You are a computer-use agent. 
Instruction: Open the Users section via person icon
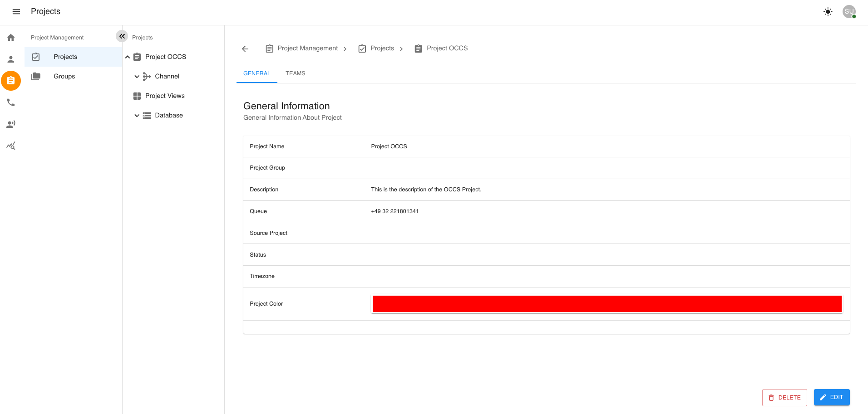[10, 58]
